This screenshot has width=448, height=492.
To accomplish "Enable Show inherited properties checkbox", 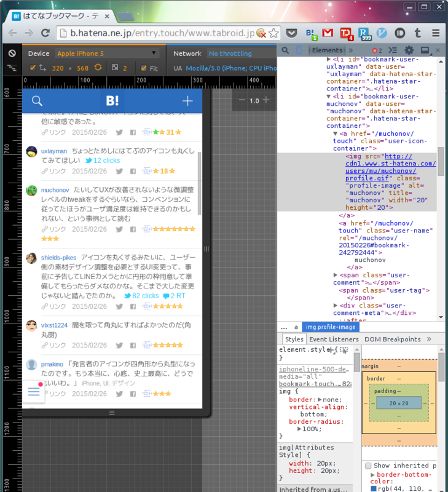I will pyautogui.click(x=368, y=466).
